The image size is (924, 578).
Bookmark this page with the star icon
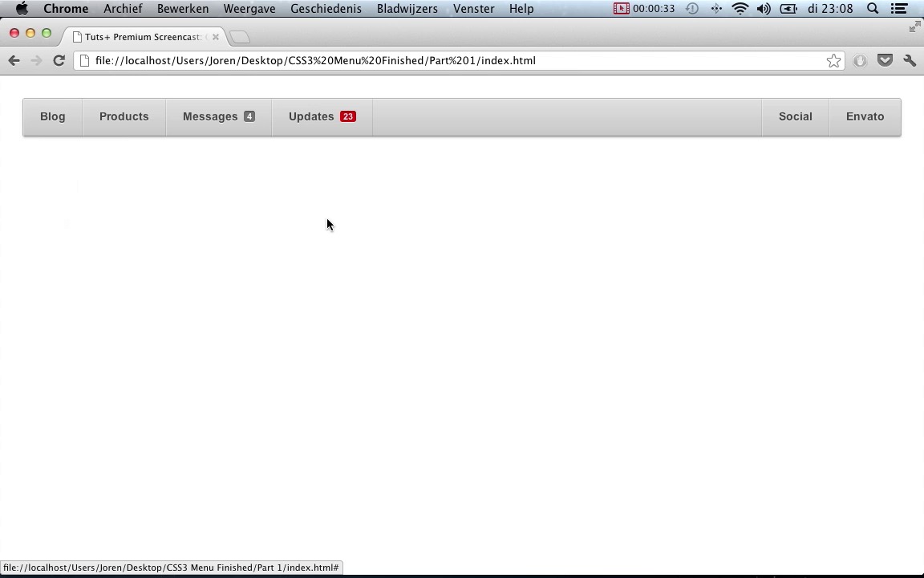[x=833, y=61]
